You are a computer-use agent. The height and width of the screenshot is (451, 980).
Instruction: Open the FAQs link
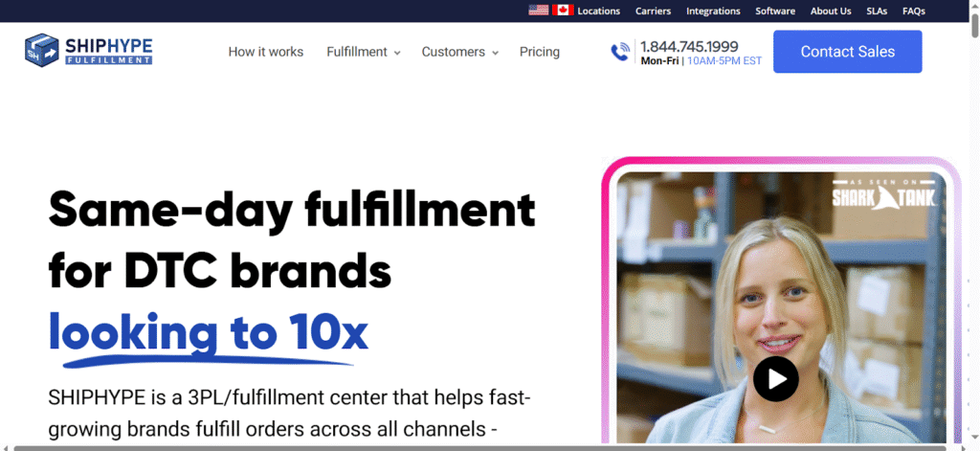point(914,11)
